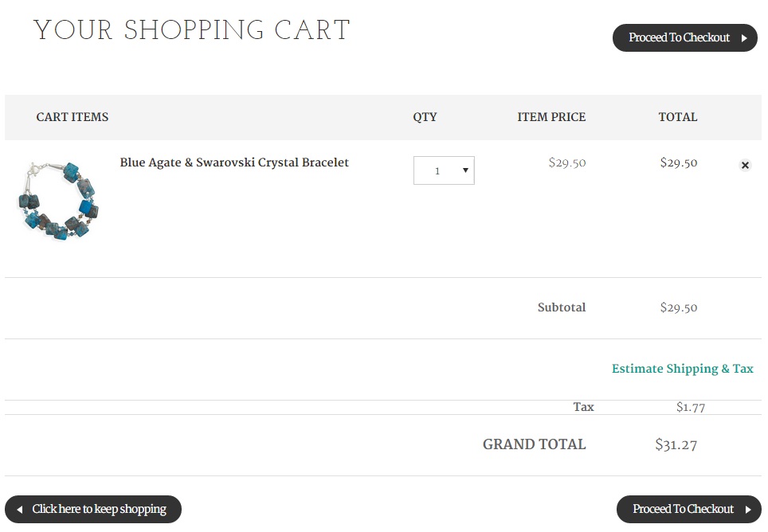
Task: Open the Estimate Shipping & Tax link
Action: tap(682, 369)
